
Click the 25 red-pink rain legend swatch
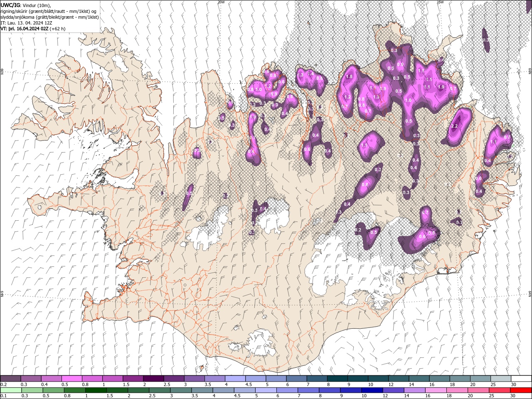pos(500,390)
